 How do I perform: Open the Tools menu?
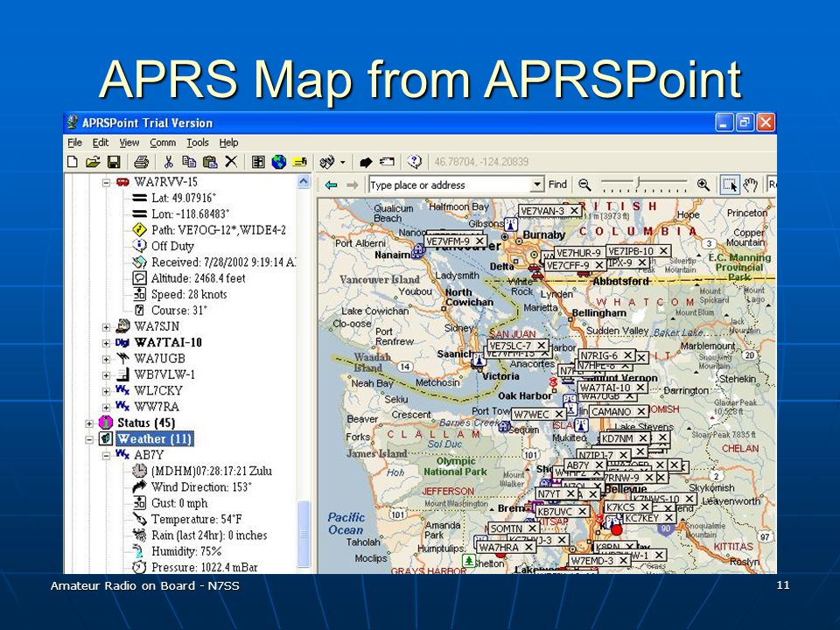[198, 143]
